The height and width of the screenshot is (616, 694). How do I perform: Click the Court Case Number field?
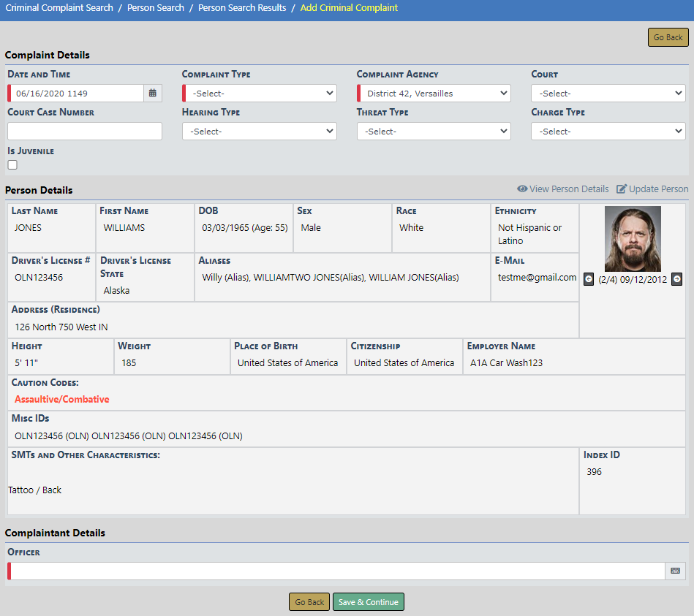[x=85, y=132]
